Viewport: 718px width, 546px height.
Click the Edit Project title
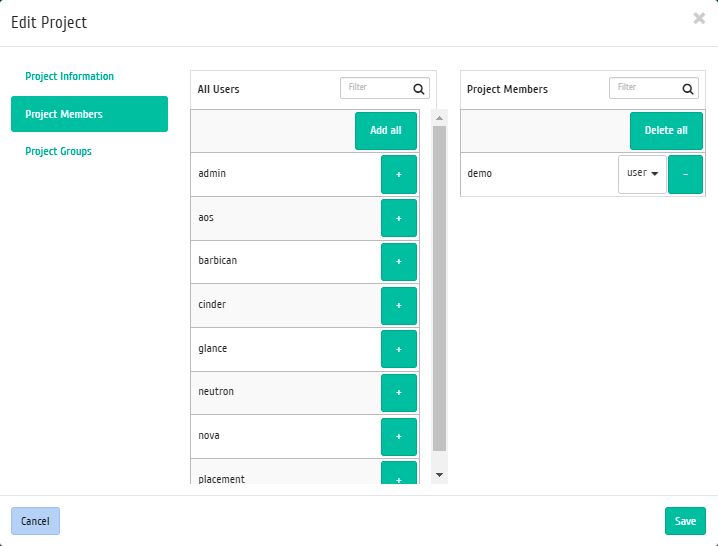tap(49, 22)
